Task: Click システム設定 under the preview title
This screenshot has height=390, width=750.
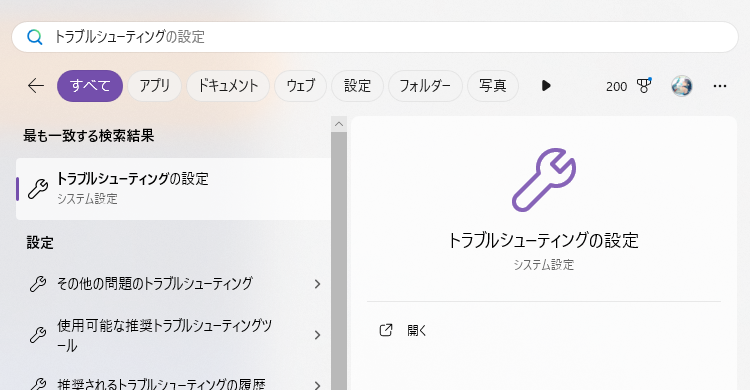Action: pos(544,265)
